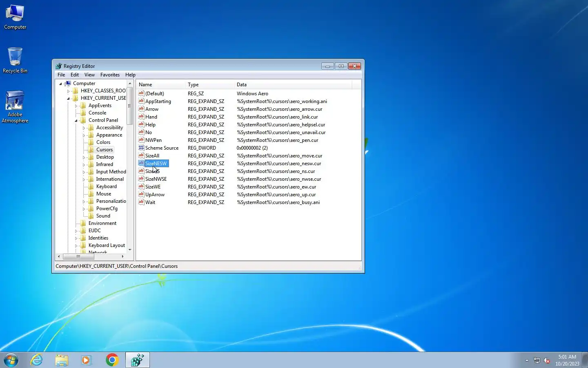588x368 pixels.
Task: Open the File menu
Action: 61,75
